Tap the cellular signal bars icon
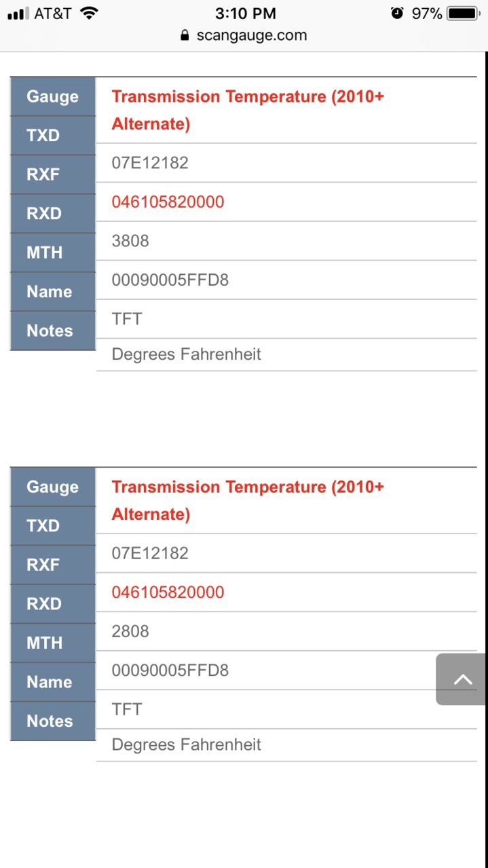The width and height of the screenshot is (488, 868). pyautogui.click(x=18, y=14)
